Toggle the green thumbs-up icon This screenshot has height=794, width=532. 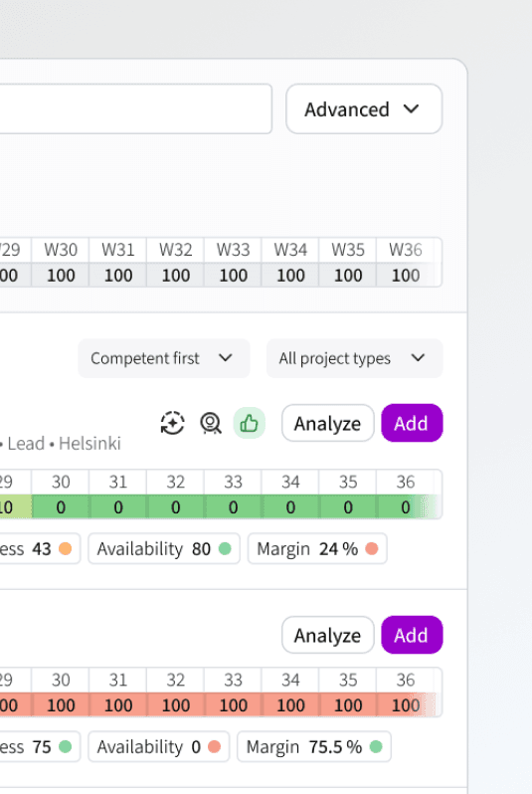(249, 423)
